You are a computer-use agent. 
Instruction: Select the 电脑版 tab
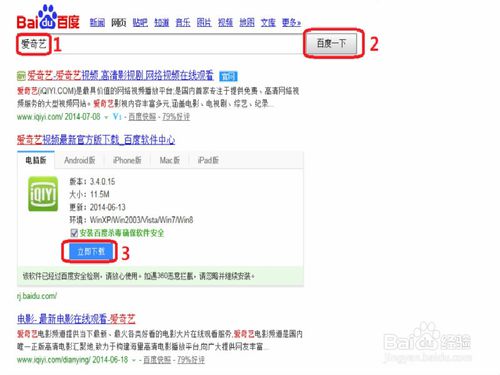click(36, 160)
